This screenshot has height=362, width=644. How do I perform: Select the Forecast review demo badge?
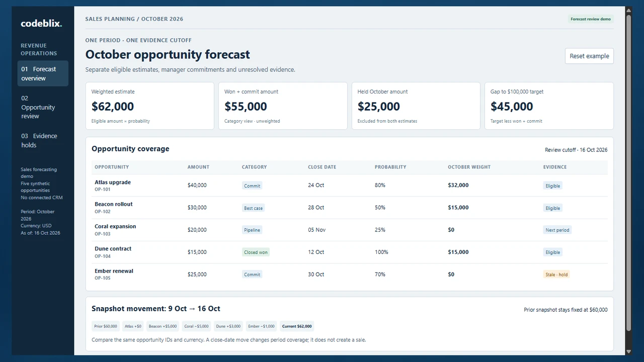click(x=591, y=19)
